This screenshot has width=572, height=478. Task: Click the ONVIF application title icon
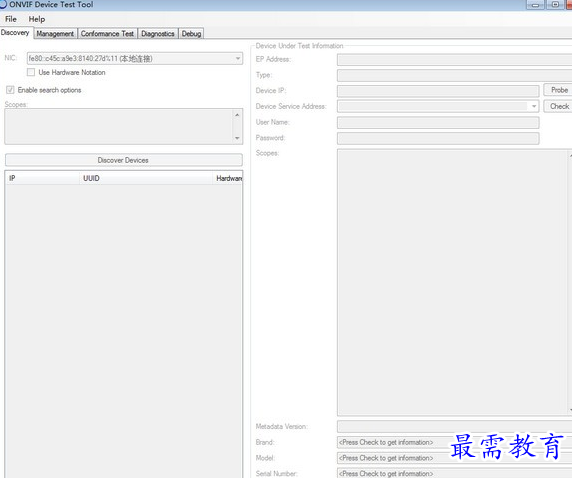click(x=3, y=4)
